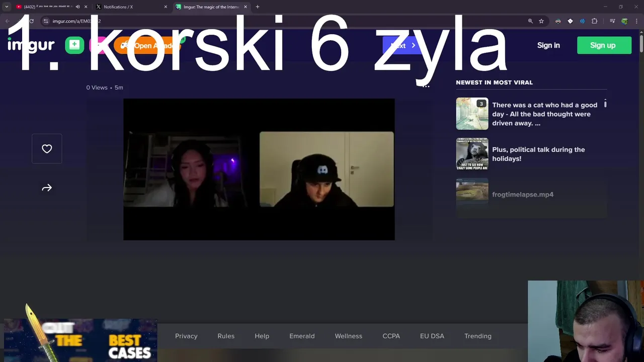
Task: Open the frogtimelapse.mp4 post
Action: (x=523, y=195)
